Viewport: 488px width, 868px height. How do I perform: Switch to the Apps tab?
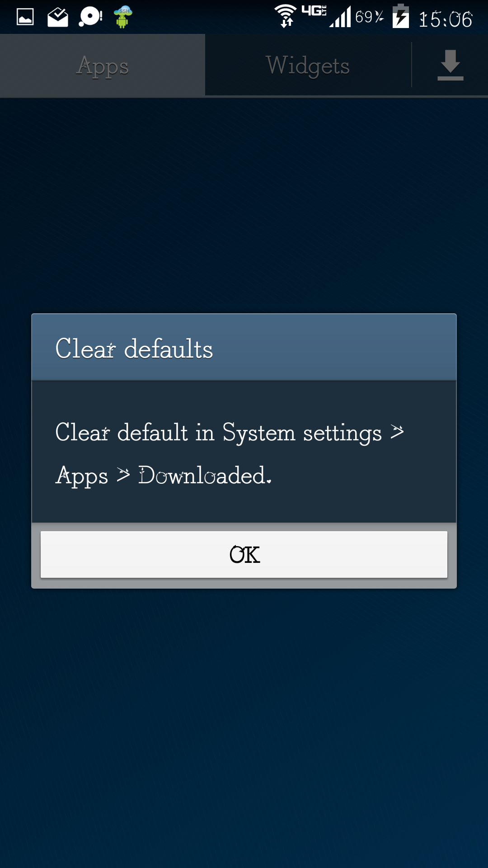103,65
